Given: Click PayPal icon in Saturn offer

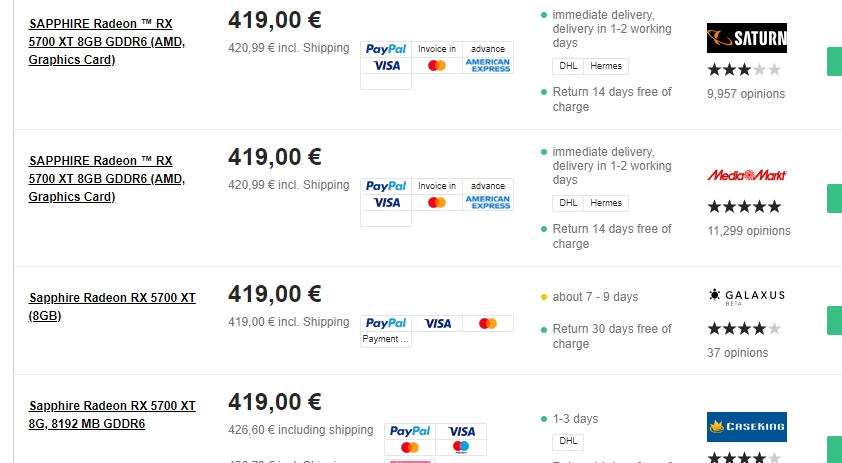Looking at the screenshot, I should click(x=386, y=49).
